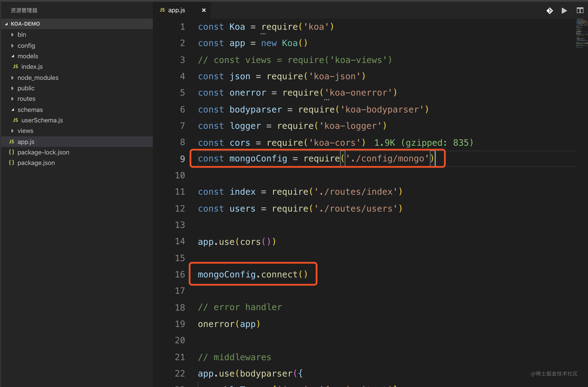Image resolution: width=588 pixels, height=387 pixels.
Task: Click the './routes/users' string
Action: tap(356, 209)
